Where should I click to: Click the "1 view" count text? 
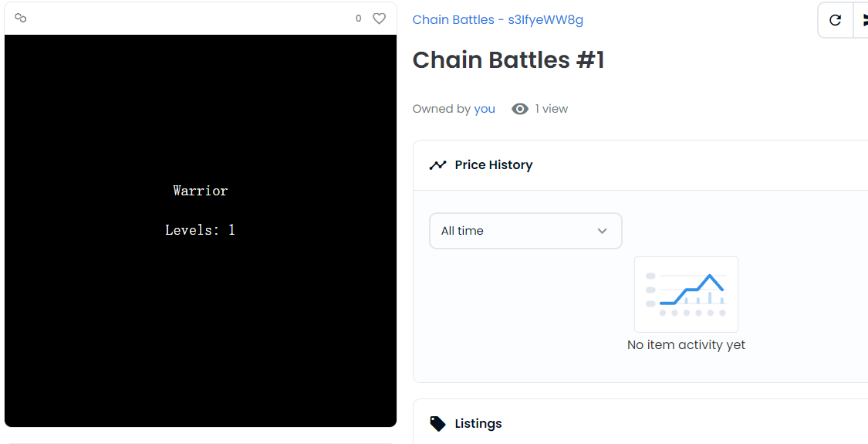552,109
